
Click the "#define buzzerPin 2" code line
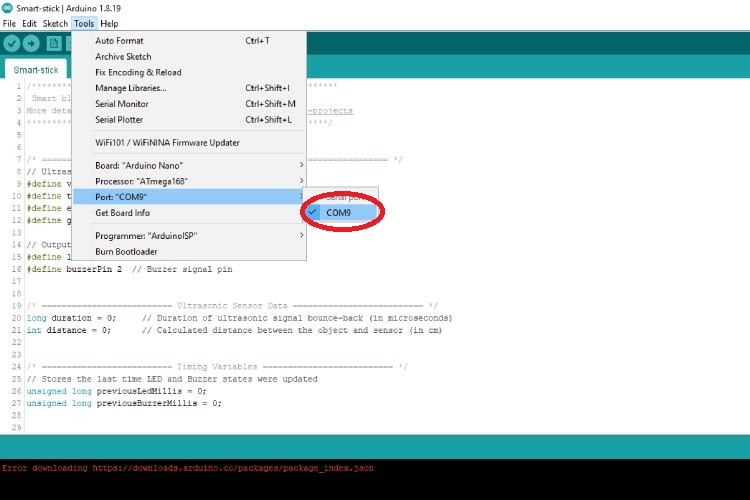pos(74,269)
